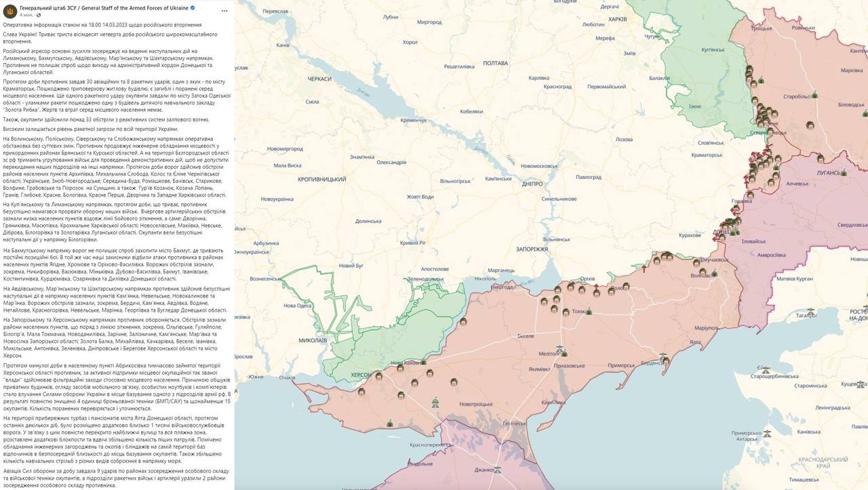This screenshot has width=868, height=490.
Task: Click the General Staff trident profile avatar
Action: (x=9, y=10)
